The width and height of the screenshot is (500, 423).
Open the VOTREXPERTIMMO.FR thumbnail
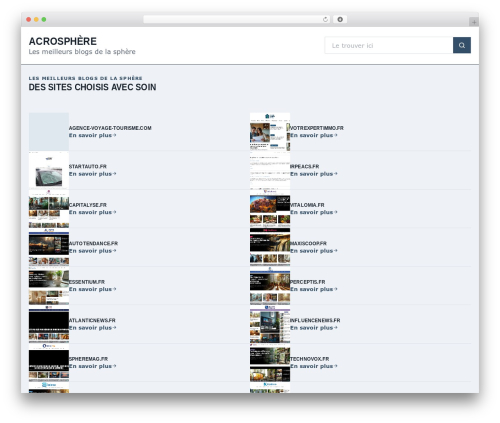(x=270, y=132)
